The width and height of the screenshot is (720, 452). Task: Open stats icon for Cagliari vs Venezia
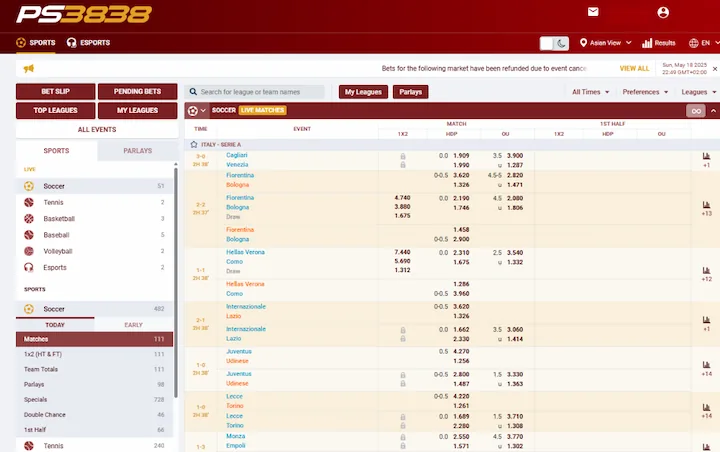coord(706,156)
